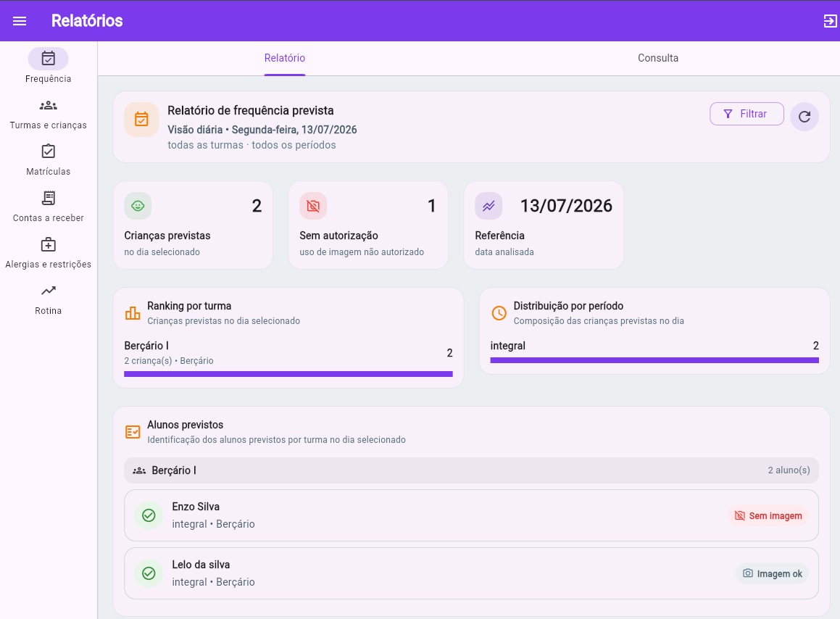The width and height of the screenshot is (840, 619).
Task: Open the hamburger navigation menu
Action: coord(20,21)
